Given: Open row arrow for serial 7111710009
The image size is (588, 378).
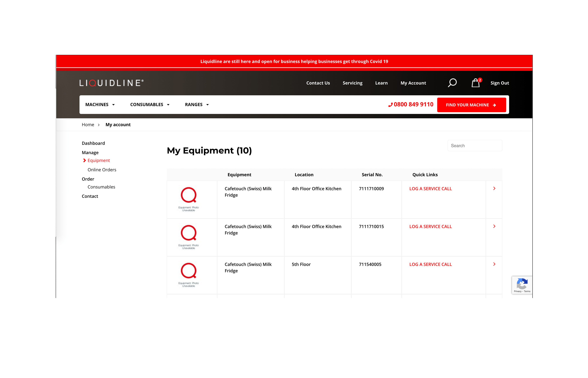Looking at the screenshot, I should coord(494,188).
